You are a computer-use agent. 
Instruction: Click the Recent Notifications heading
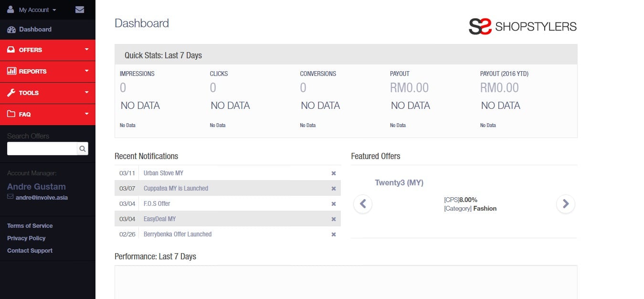pos(146,156)
